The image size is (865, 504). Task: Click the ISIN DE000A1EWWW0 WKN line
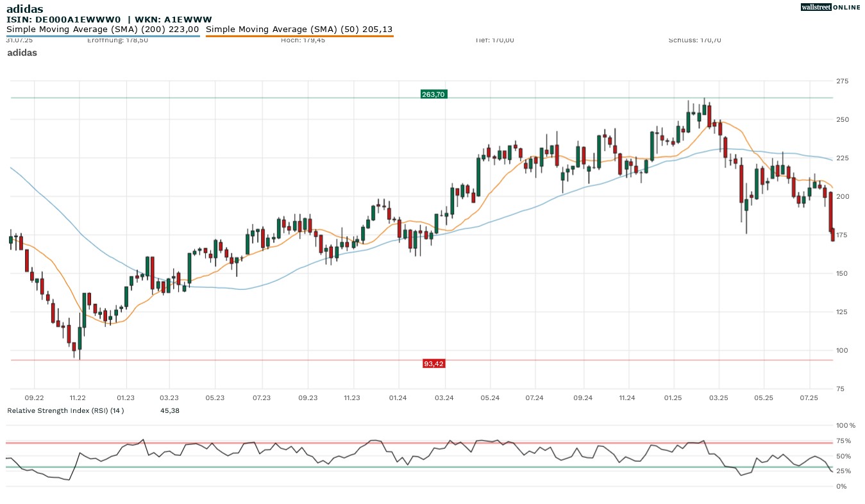(109, 20)
